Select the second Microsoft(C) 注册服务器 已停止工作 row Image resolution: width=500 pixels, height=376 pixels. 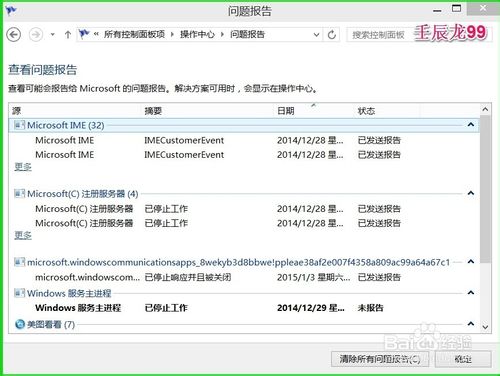point(244,223)
